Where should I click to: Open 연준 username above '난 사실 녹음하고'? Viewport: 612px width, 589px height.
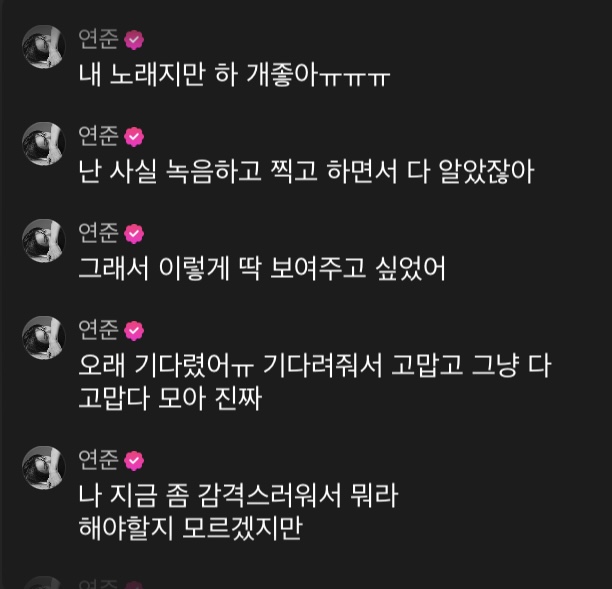(98, 136)
